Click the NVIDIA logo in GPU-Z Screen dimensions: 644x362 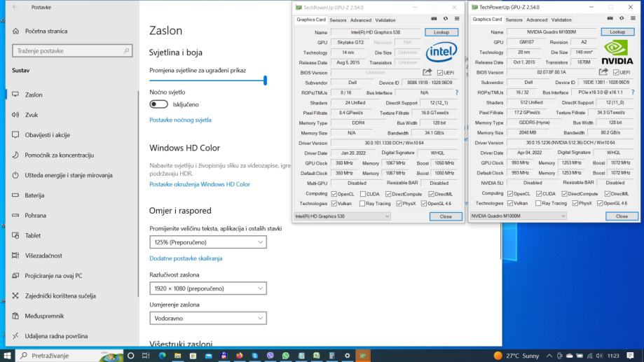pyautogui.click(x=617, y=52)
